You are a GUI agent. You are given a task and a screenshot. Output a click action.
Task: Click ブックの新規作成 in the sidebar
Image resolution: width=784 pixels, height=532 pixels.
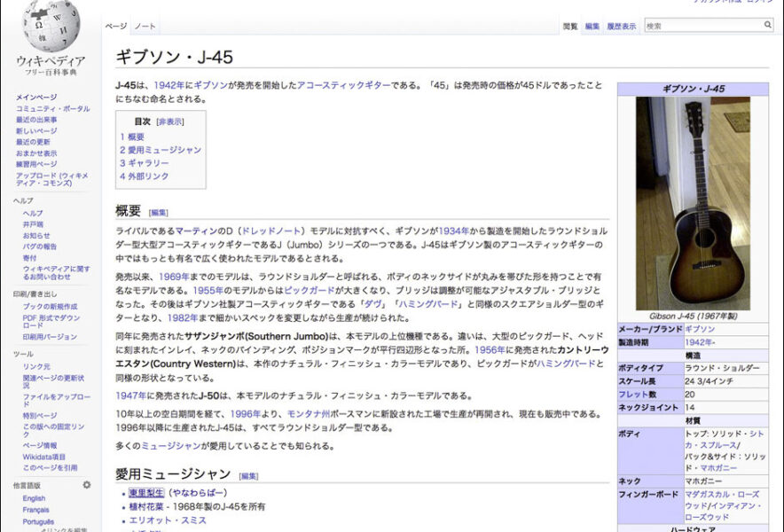coord(50,307)
